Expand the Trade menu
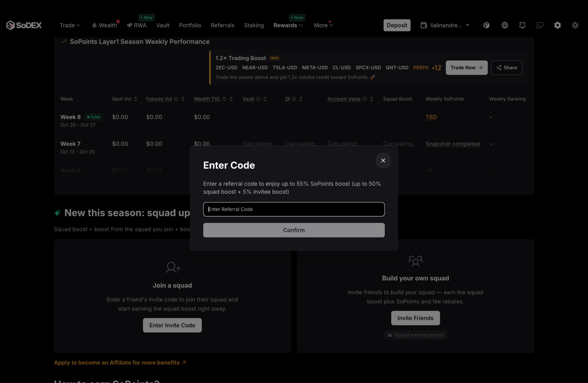Viewport: 588px width, 383px height. 70,25
